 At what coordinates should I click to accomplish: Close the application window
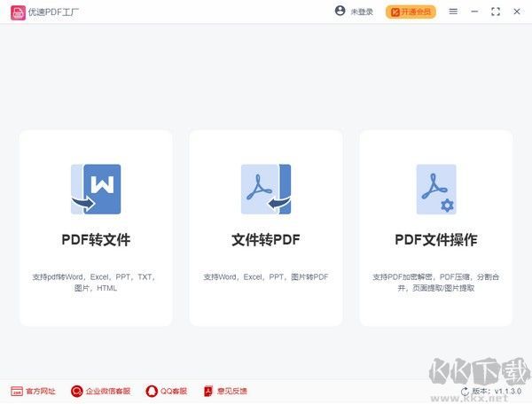point(517,12)
